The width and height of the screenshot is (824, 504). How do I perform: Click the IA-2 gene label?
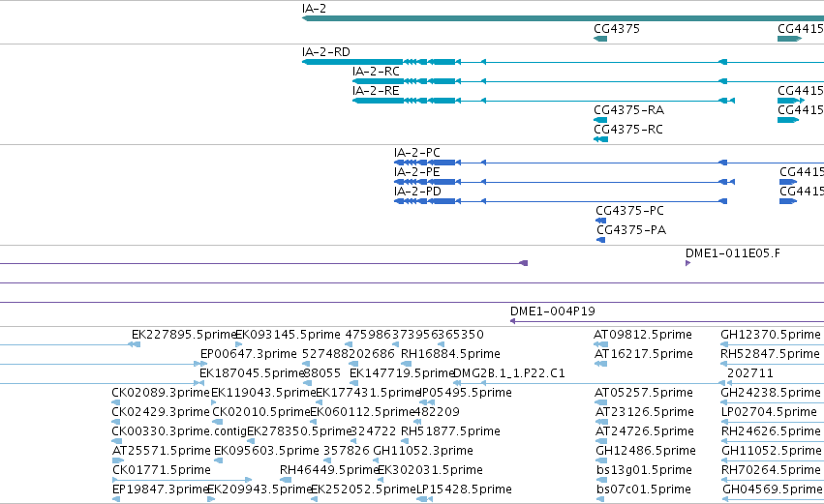click(314, 9)
